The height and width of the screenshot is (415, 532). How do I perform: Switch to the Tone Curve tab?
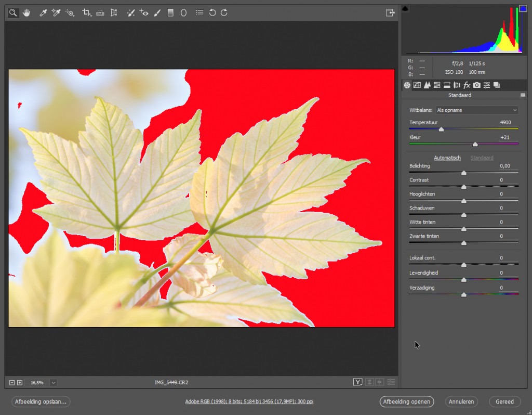click(417, 85)
